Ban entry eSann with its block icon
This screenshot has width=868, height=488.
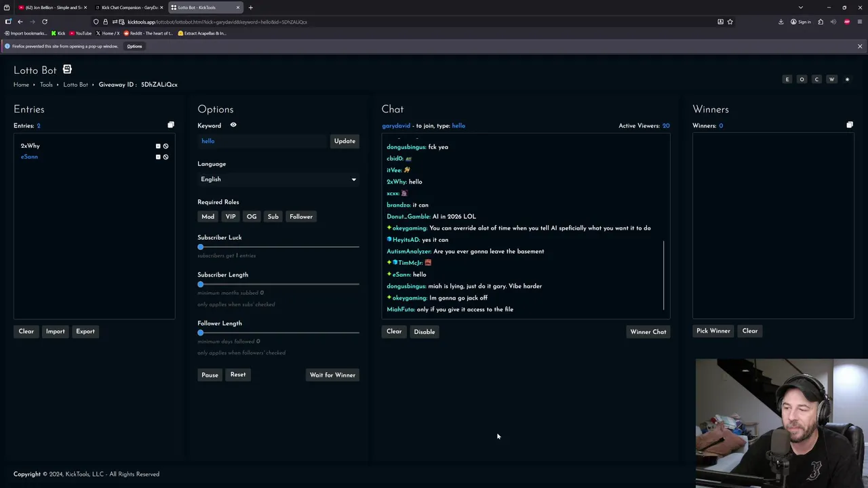pos(165,157)
